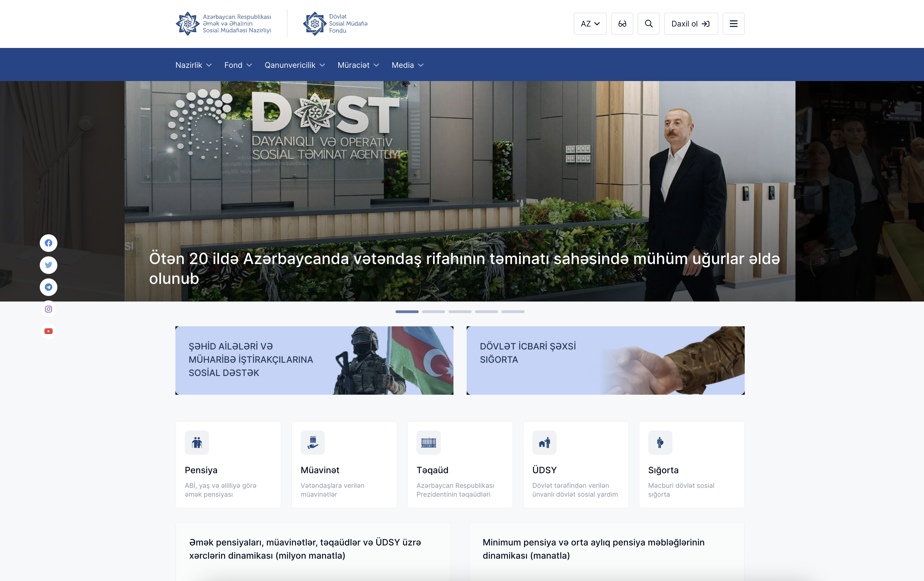Click text 'Azərbaycan Respublikası Prezidentinin təqaüdləri'
This screenshot has height=581, width=924.
click(x=455, y=490)
